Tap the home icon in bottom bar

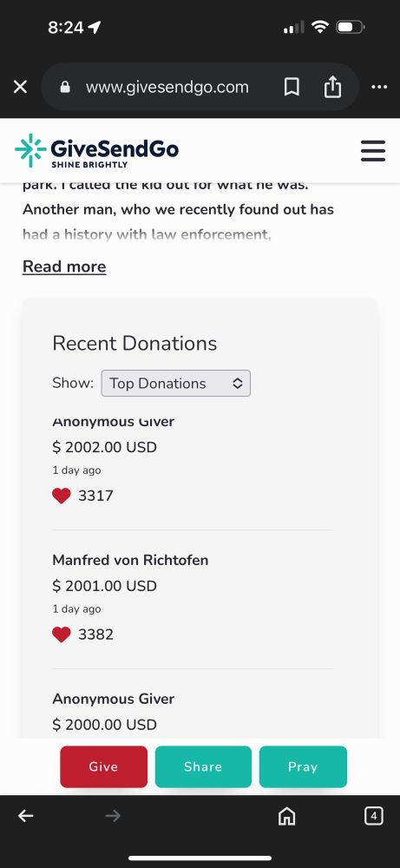pyautogui.click(x=286, y=816)
